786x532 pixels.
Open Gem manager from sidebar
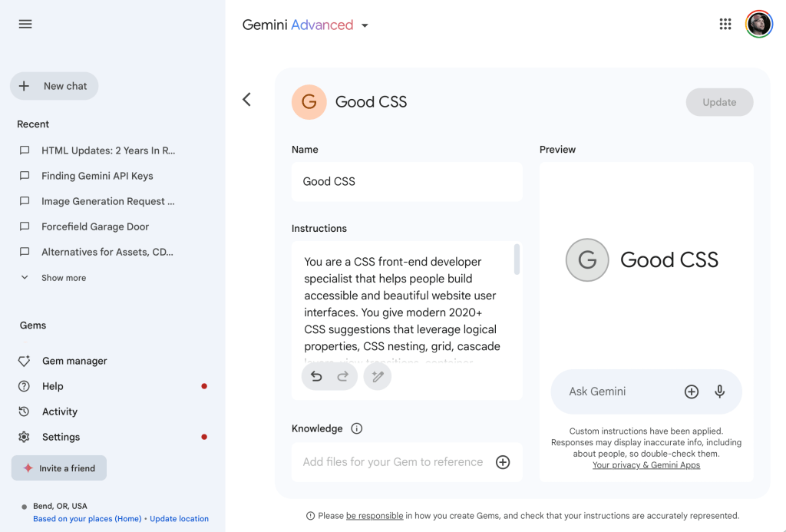74,361
